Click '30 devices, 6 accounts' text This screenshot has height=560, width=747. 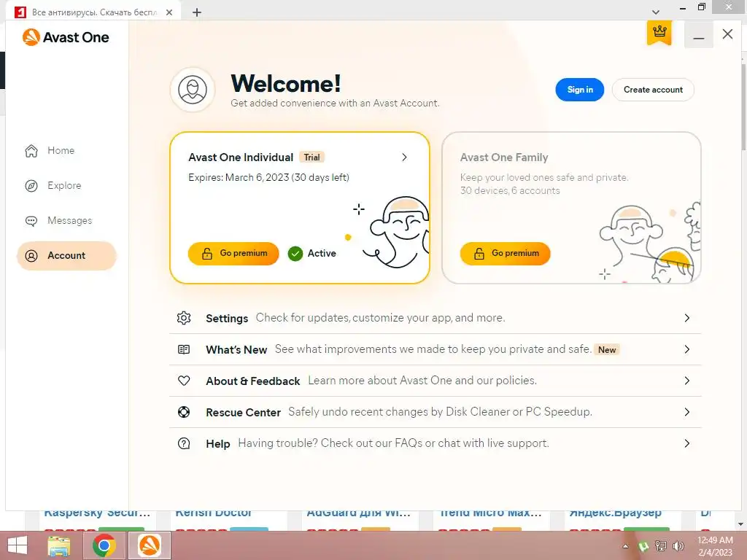[510, 190]
